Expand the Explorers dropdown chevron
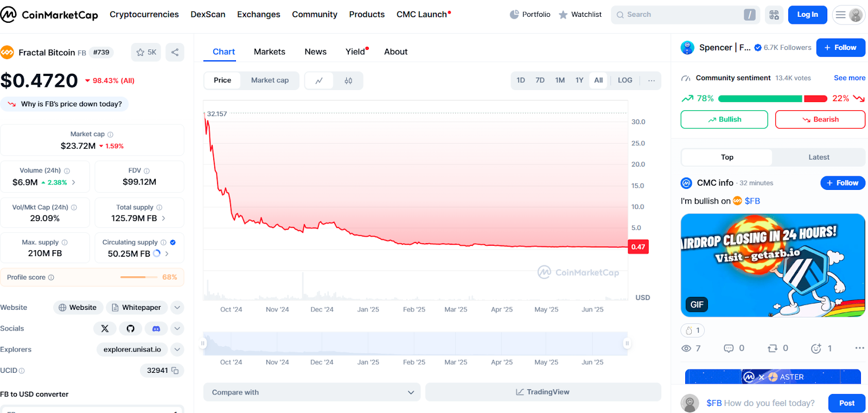 tap(177, 350)
